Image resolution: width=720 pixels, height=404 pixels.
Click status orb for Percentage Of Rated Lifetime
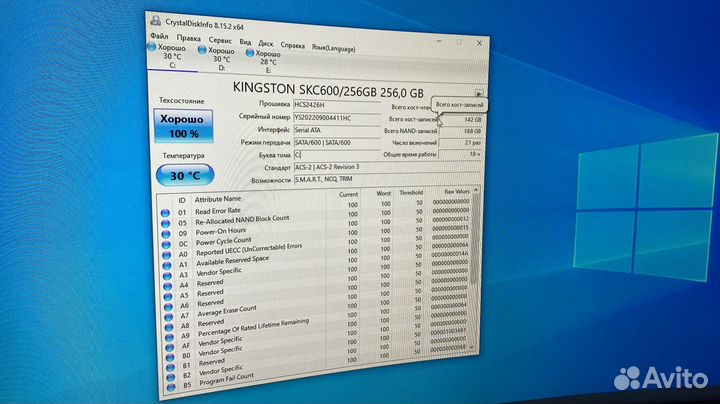point(170,337)
